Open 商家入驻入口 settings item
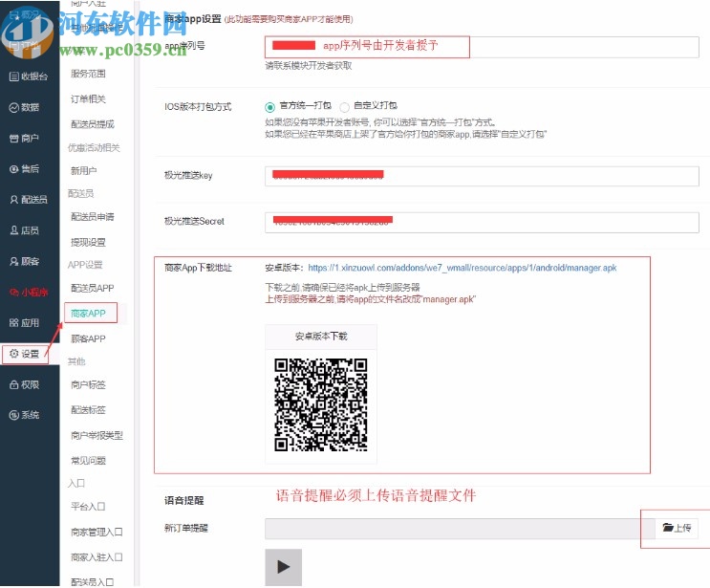This screenshot has width=710, height=588. (x=97, y=557)
